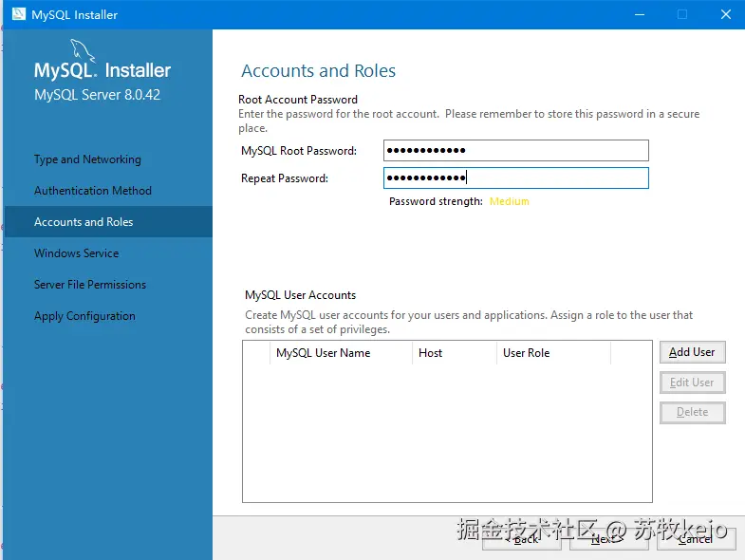Cancel the MySQL installer setup
745x560 pixels.
pyautogui.click(x=696, y=539)
